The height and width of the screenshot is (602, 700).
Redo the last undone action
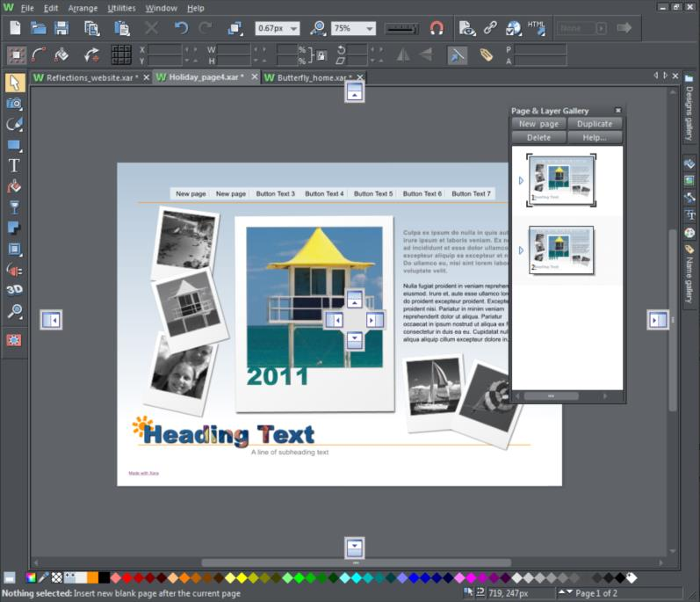[205, 28]
